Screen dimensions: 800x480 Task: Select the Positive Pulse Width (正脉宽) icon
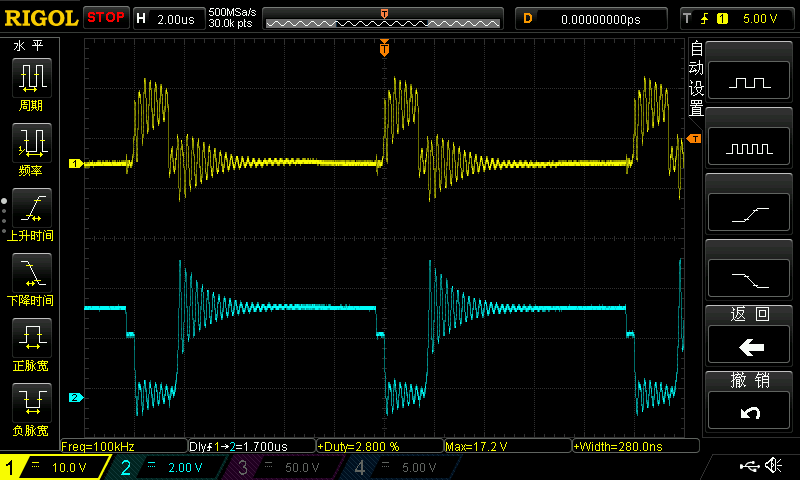[32, 338]
